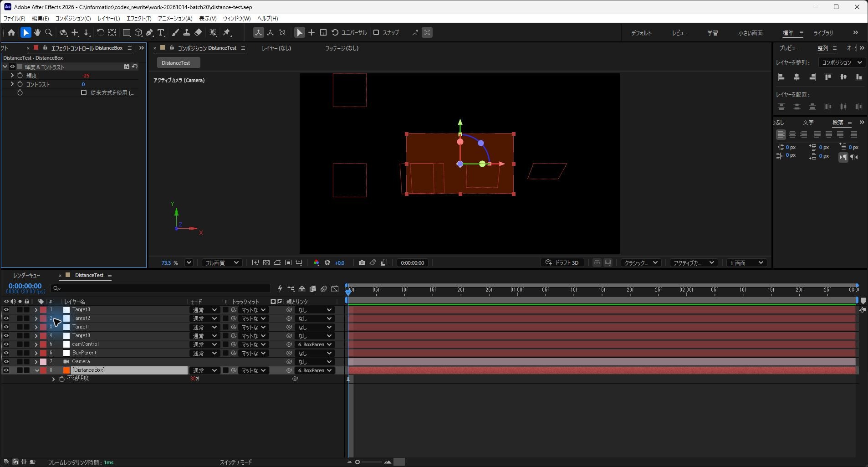Select the Horizontal Type tool

pos(161,32)
